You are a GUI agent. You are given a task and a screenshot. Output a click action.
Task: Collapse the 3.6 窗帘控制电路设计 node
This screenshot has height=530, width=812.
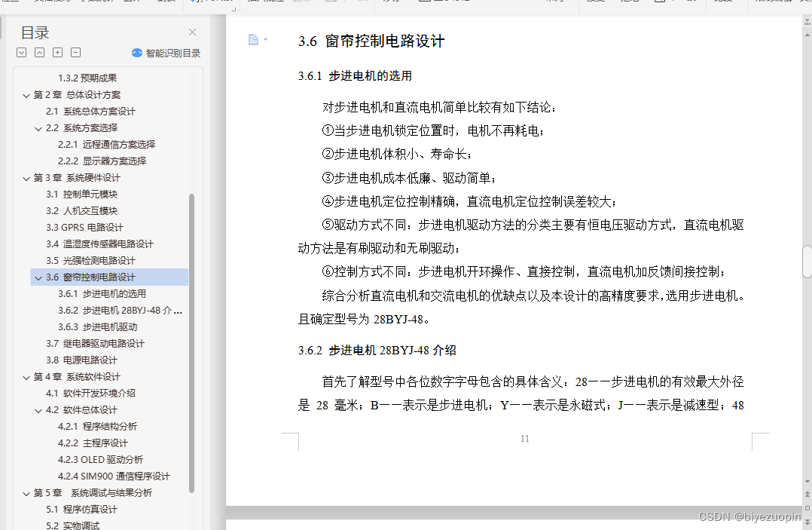[38, 277]
